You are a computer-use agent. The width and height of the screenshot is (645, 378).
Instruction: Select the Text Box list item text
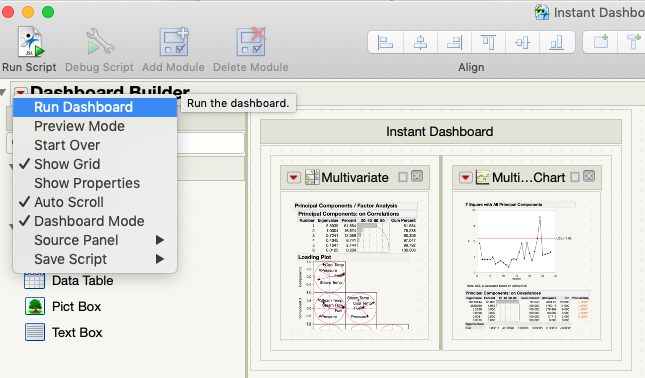(77, 332)
